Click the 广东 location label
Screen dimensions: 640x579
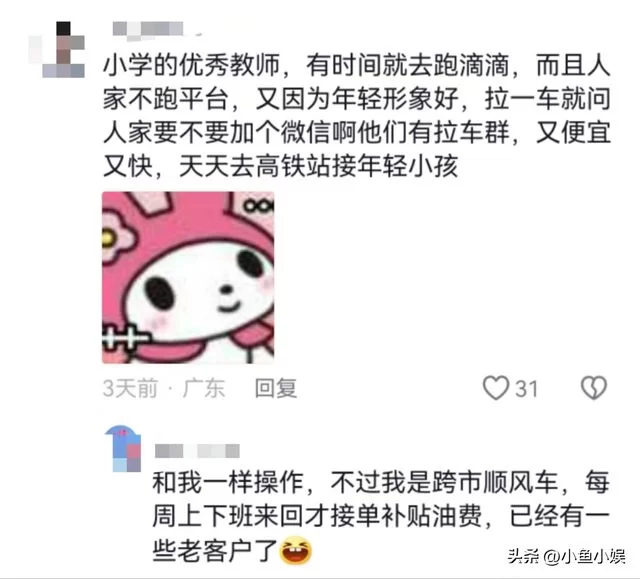204,388
